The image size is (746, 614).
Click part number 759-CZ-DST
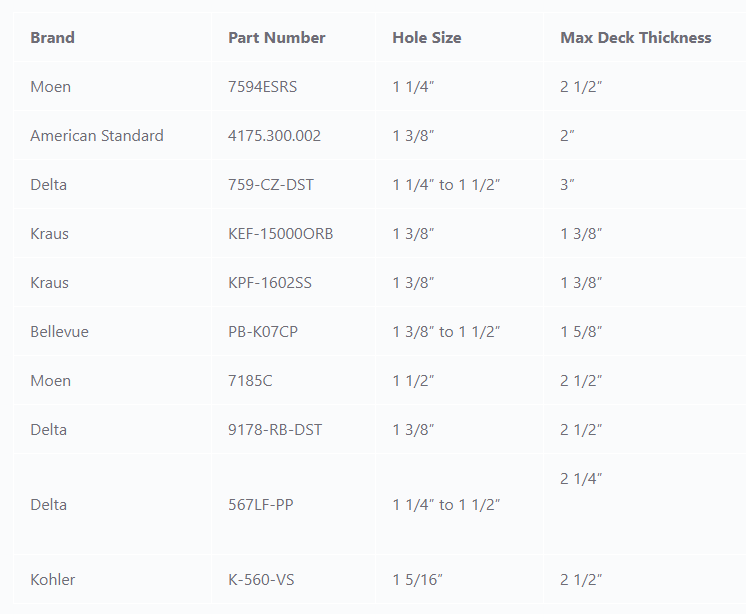pos(271,185)
